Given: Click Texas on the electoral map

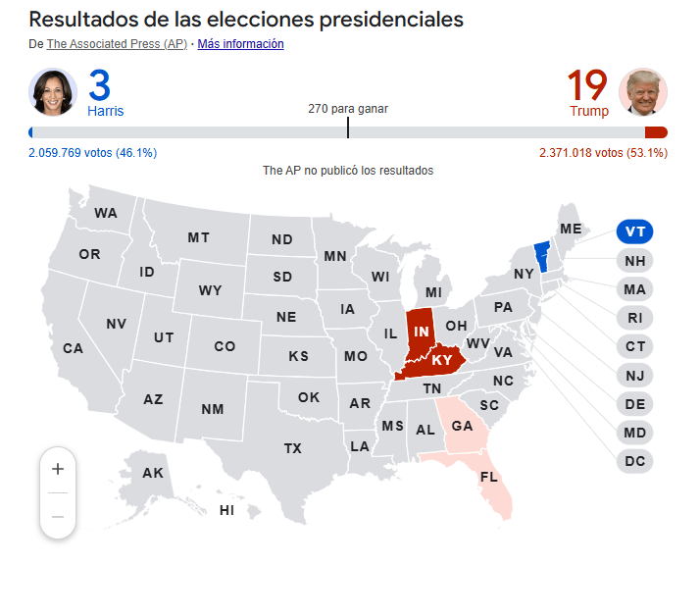Looking at the screenshot, I should [x=292, y=448].
